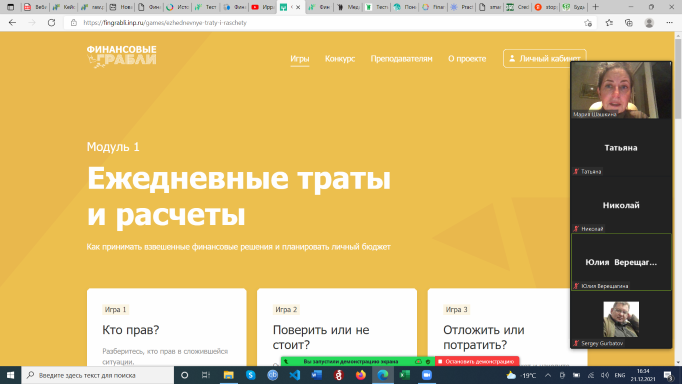This screenshot has width=682, height=384.
Task: Open Firefox from the taskbar
Action: (x=361, y=375)
